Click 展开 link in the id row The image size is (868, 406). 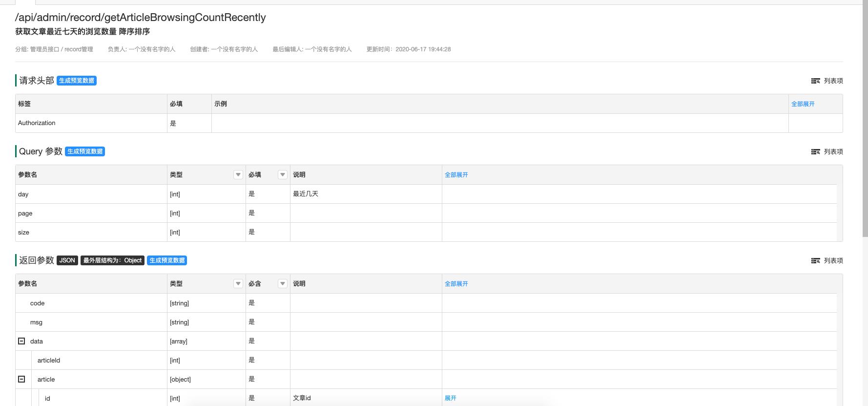coord(450,398)
